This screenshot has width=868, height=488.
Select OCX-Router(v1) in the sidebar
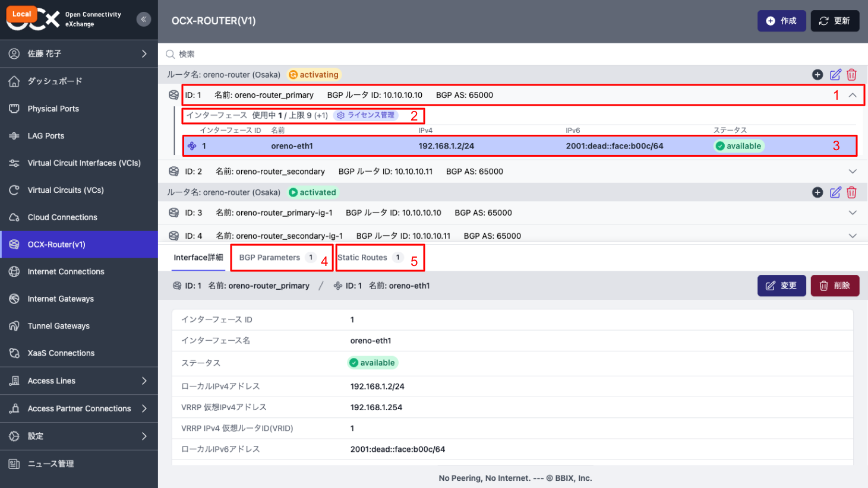[79, 245]
